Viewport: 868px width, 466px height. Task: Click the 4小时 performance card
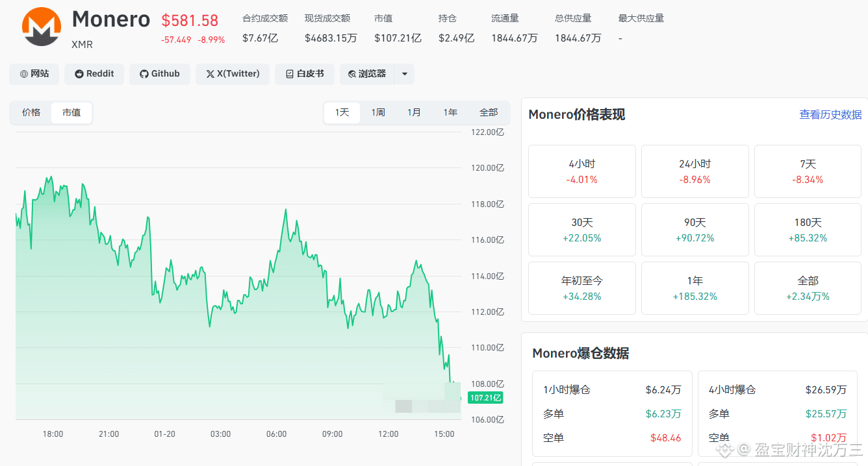click(582, 171)
